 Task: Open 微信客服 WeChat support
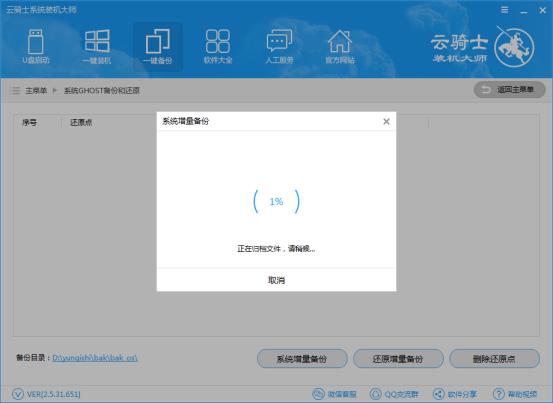[334, 394]
